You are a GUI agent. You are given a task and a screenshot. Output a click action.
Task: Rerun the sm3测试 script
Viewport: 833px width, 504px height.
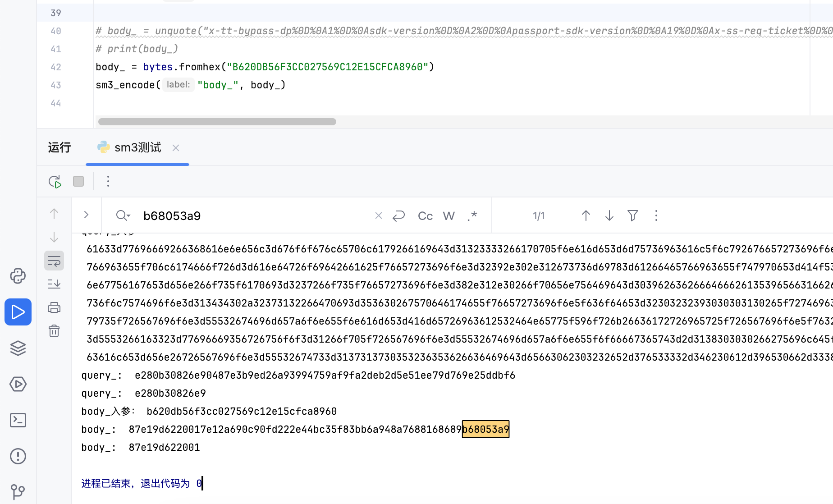click(x=55, y=182)
